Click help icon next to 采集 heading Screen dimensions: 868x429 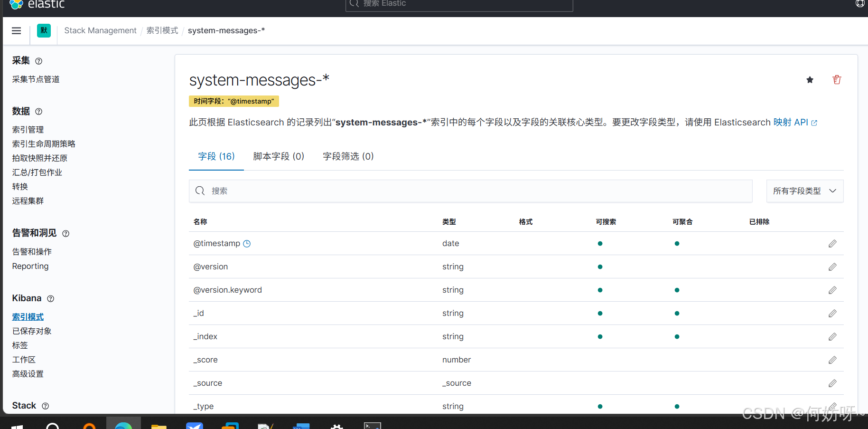(39, 61)
